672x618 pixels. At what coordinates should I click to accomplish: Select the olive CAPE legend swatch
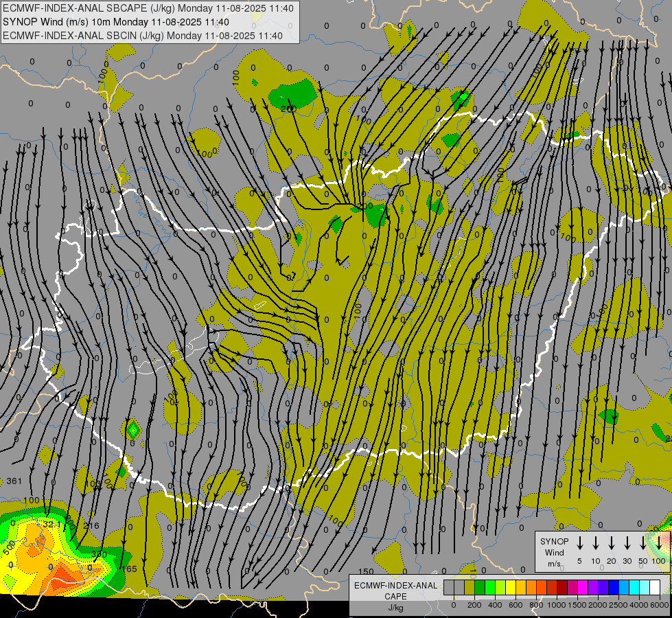pos(470,587)
